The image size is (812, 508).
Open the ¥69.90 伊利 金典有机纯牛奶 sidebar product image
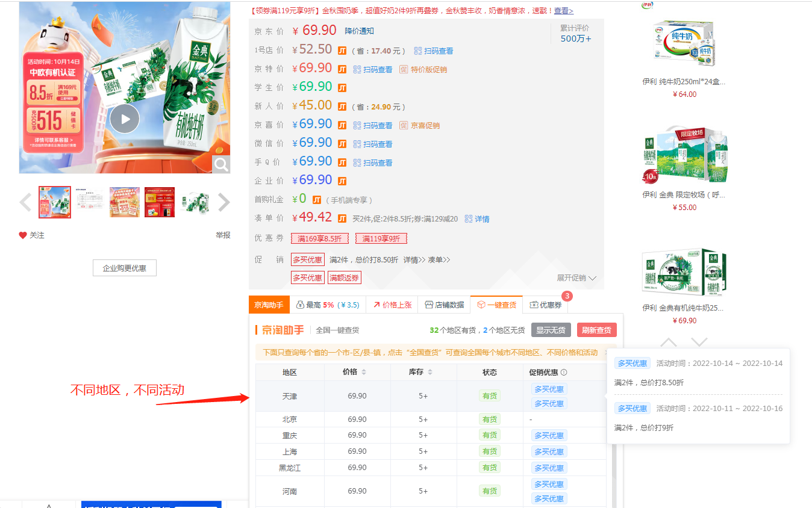[684, 271]
